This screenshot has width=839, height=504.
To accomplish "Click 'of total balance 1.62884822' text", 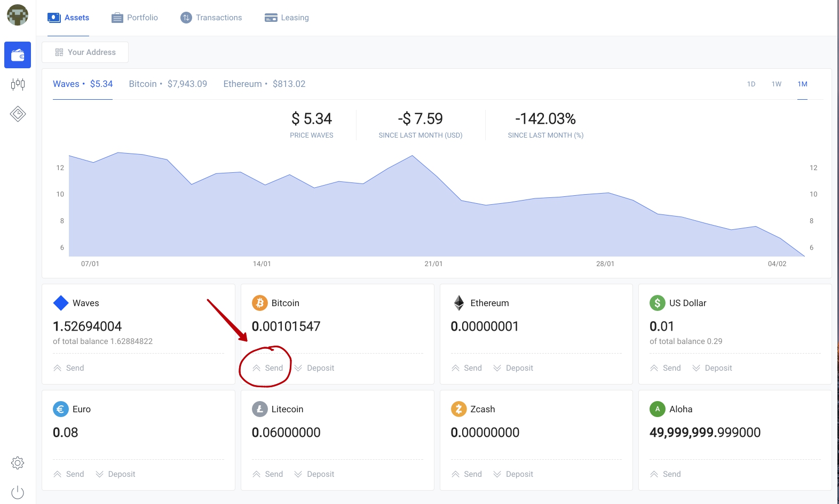I will [103, 341].
